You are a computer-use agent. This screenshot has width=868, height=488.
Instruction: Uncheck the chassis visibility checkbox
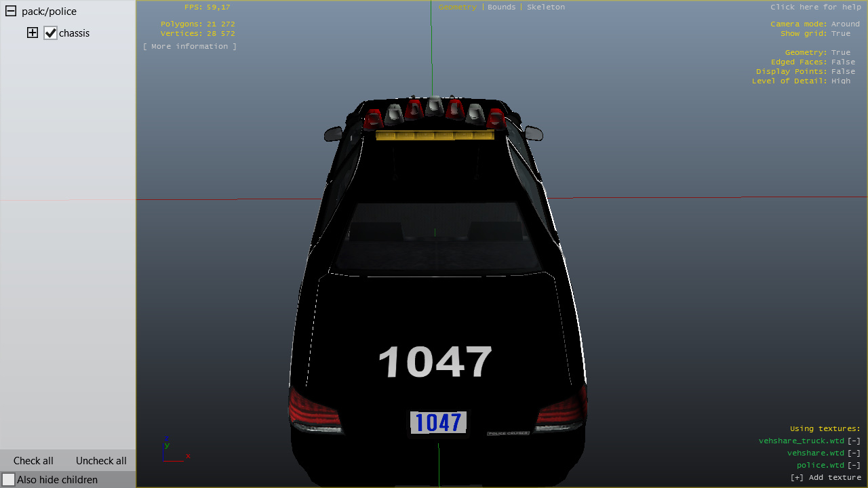tap(50, 33)
